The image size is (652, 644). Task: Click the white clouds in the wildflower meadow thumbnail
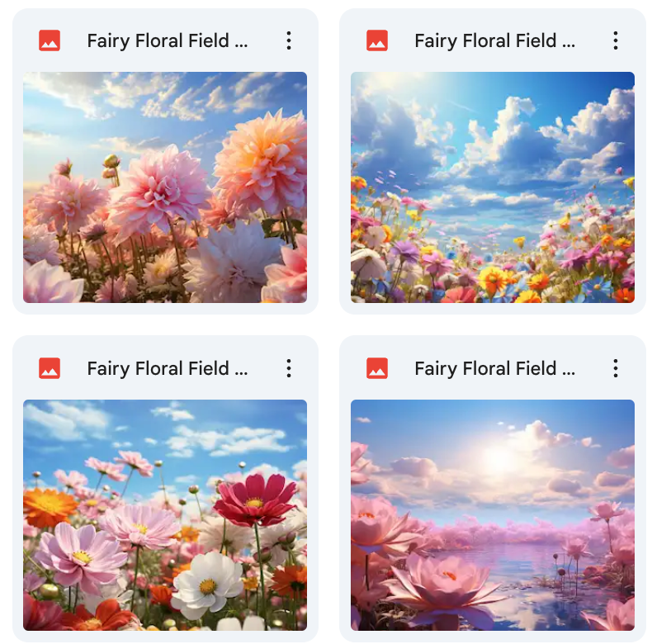[541, 137]
